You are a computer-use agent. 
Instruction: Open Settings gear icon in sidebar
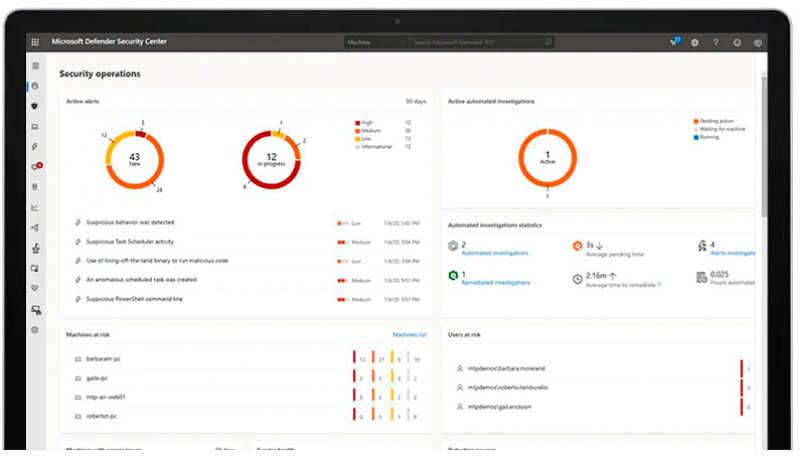point(35,330)
